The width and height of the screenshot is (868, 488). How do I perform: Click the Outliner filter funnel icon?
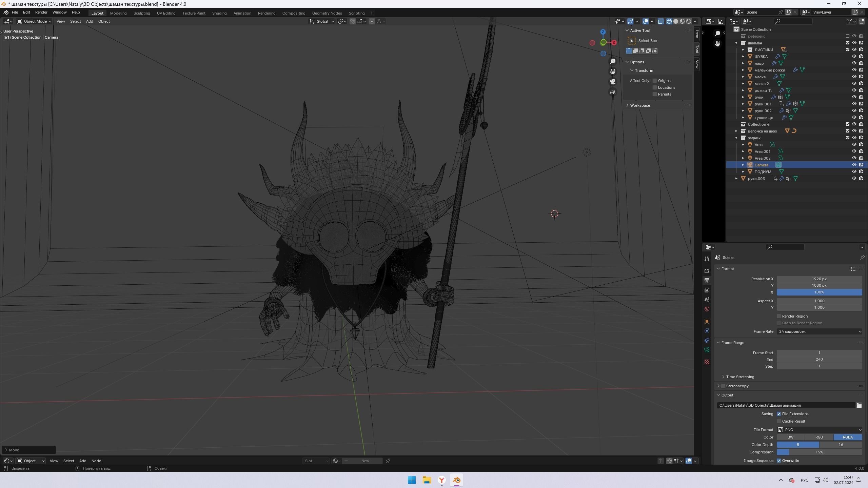point(849,21)
